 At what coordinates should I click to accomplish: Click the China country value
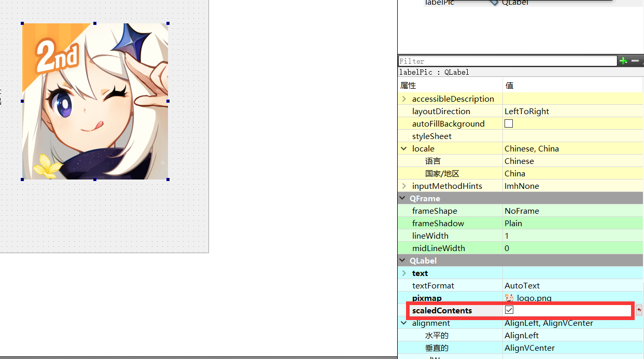(x=515, y=173)
